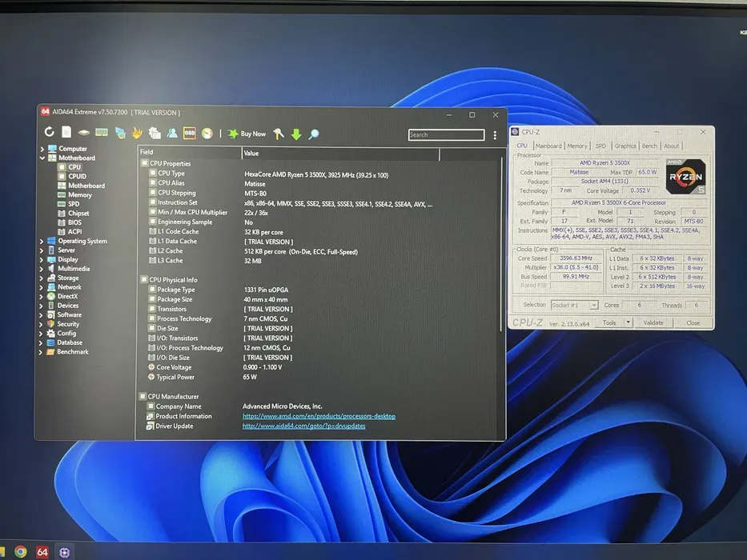Click the purple CPU-Z taskbar icon
This screenshot has height=560, width=747.
point(64,552)
